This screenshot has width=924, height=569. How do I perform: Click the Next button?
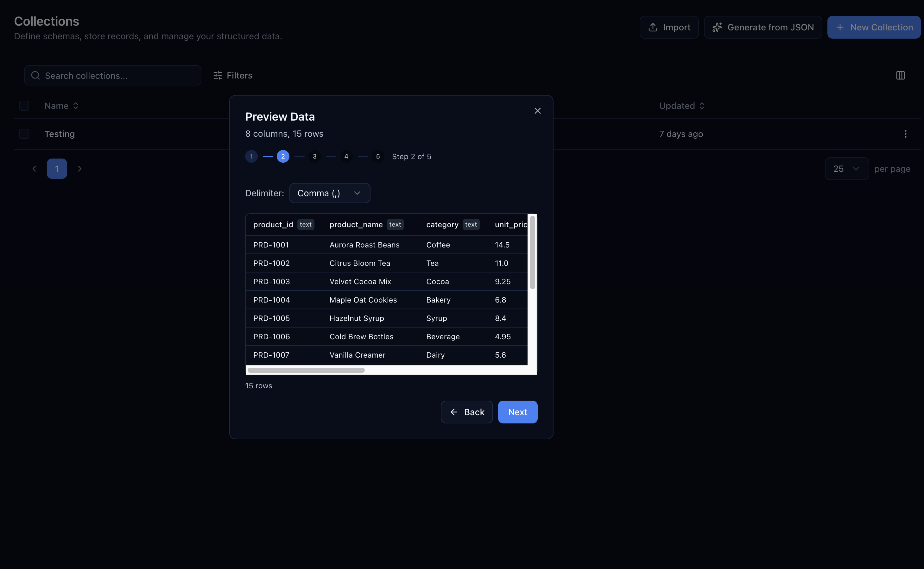[517, 412]
